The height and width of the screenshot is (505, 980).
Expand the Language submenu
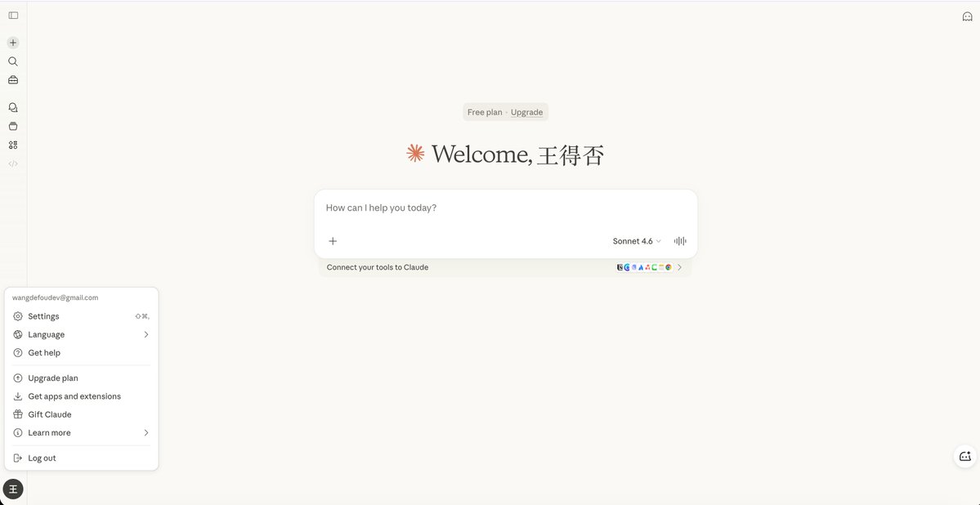coord(81,334)
